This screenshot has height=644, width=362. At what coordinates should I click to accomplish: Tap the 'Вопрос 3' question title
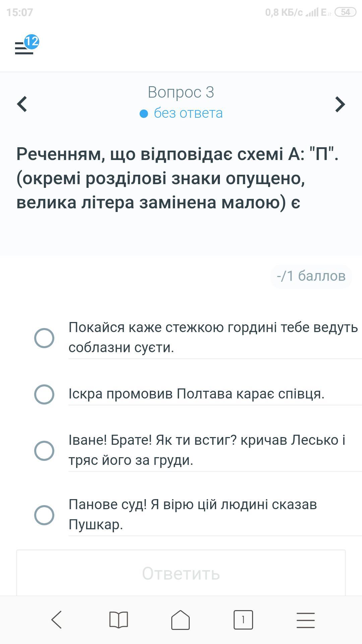click(181, 92)
